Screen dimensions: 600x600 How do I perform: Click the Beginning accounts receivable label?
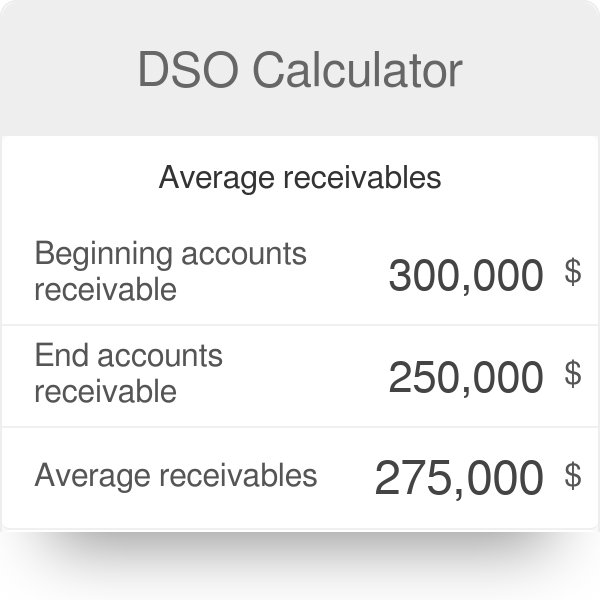pyautogui.click(x=170, y=271)
